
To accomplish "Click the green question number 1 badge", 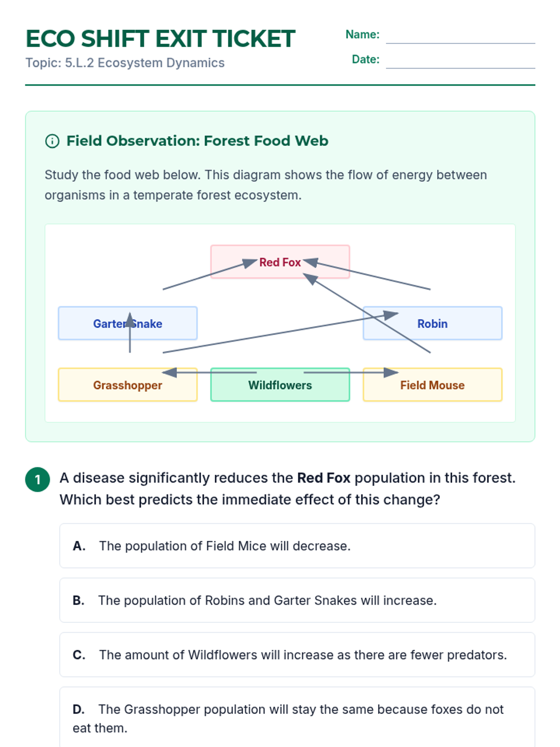I will (38, 479).
